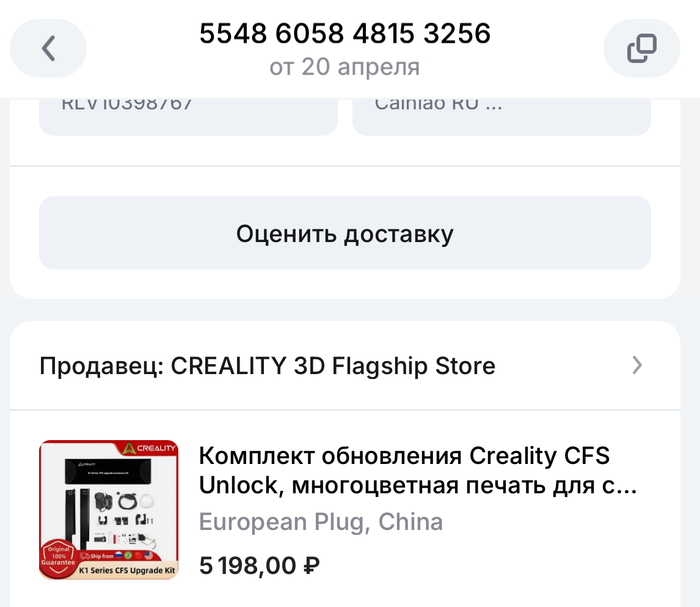Viewport: 700px width, 607px height.
Task: Tap the price 5 198,00
Action: (248, 565)
